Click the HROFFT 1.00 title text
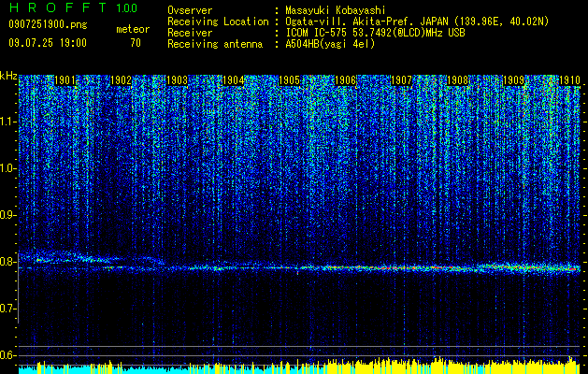Image resolution: width=588 pixels, height=374 pixels. [x=73, y=7]
